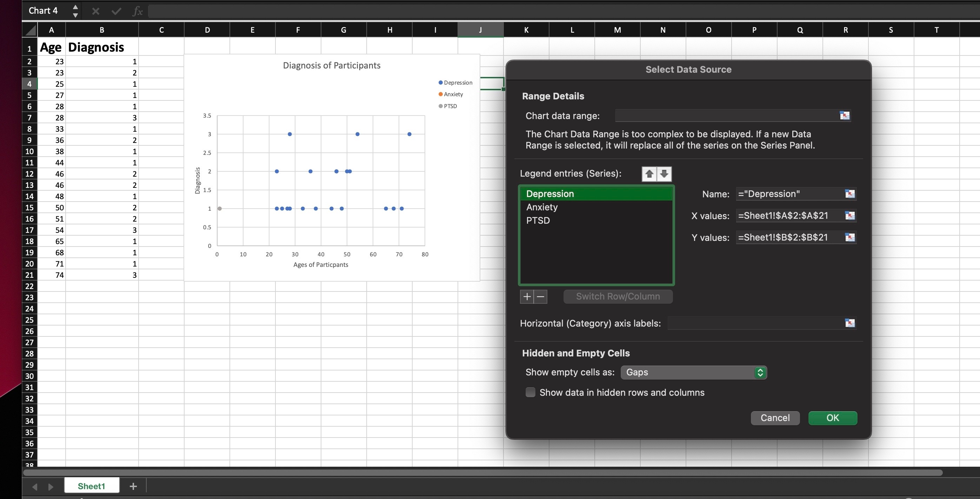Click the X values range selector icon
The height and width of the screenshot is (499, 980).
click(849, 215)
